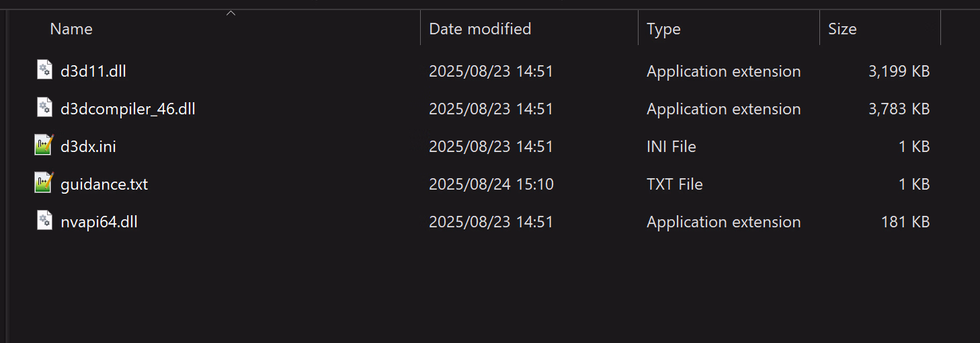980x343 pixels.
Task: Click the sort arrow above Name
Action: [x=231, y=13]
